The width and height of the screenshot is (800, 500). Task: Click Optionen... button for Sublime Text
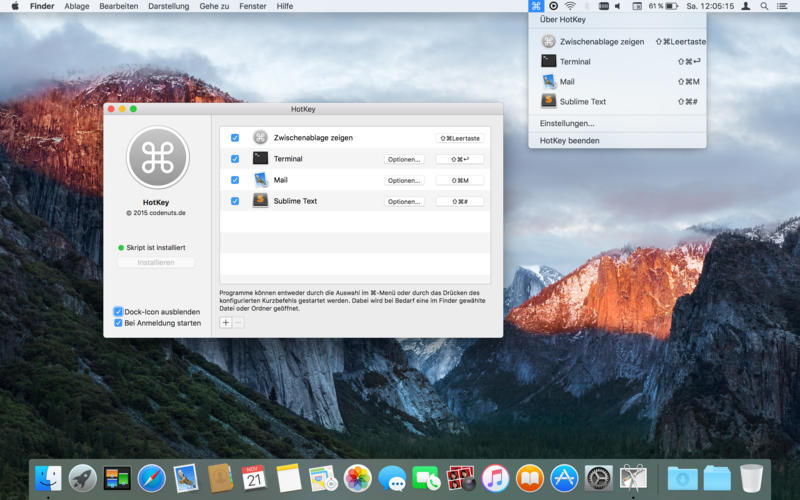pos(404,202)
